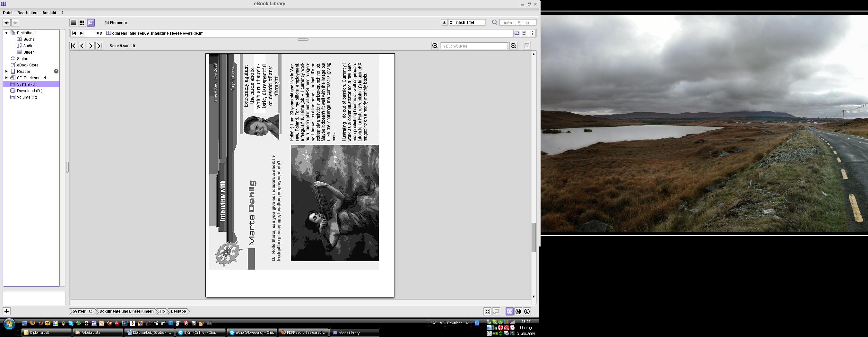Launch Photoshop from the quick launch bar

(x=171, y=323)
